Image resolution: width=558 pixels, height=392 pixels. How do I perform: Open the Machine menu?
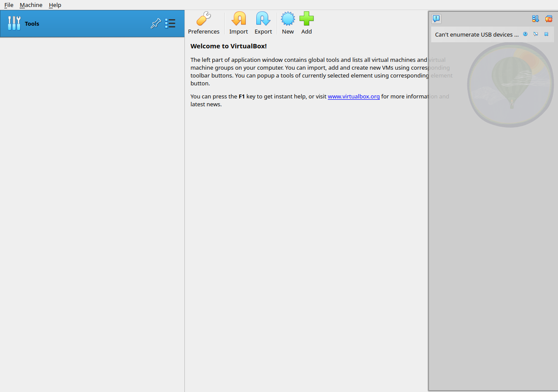tap(31, 5)
